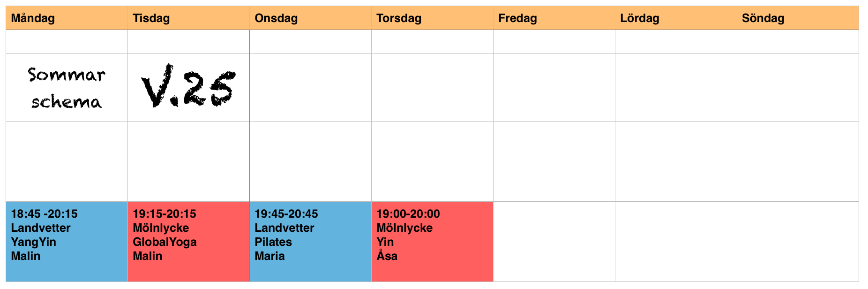Select the Torsdag header cell

[432, 18]
